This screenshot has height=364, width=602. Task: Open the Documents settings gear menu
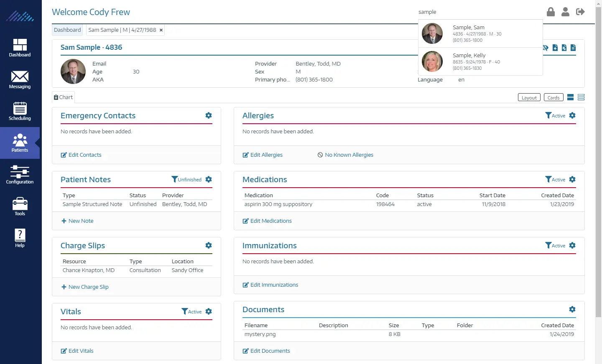572,309
